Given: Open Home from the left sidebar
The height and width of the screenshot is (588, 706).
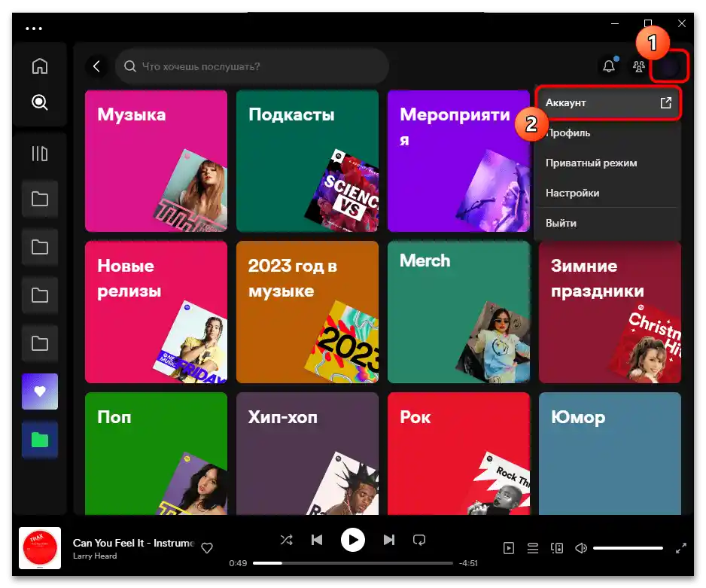Looking at the screenshot, I should point(40,66).
